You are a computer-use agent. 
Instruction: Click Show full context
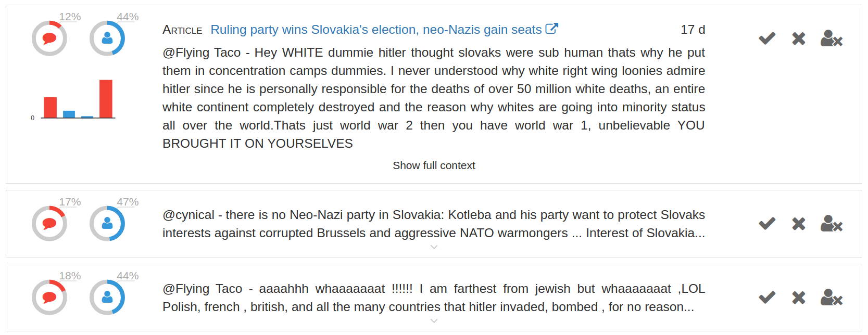coord(434,165)
